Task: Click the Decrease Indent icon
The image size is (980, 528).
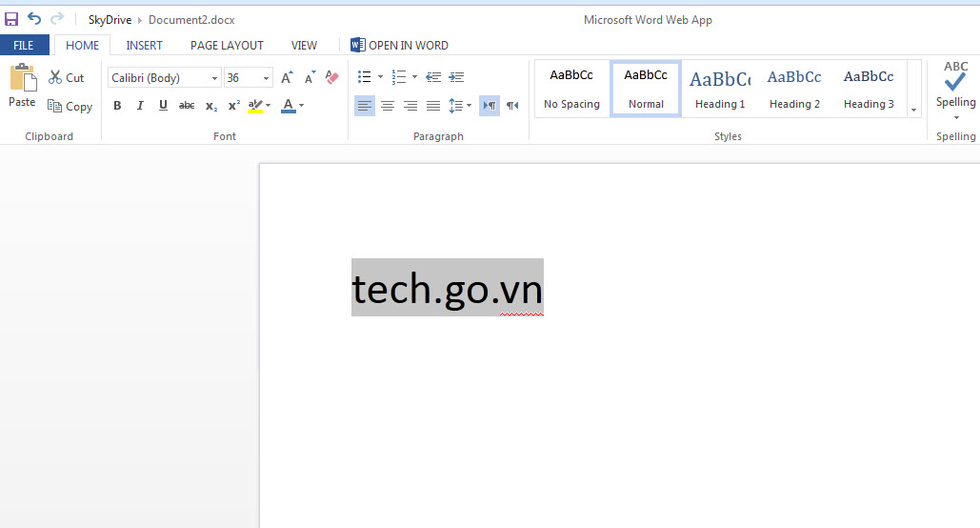Action: tap(433, 77)
